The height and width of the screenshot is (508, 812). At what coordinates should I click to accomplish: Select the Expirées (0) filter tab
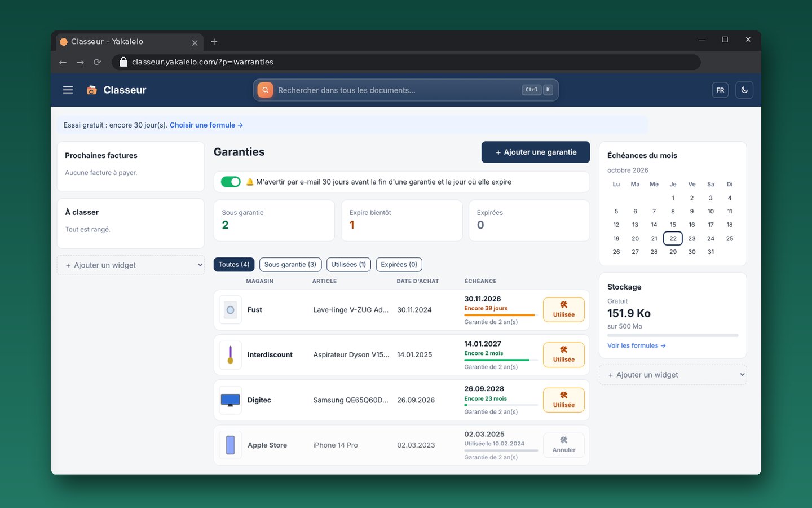(399, 265)
